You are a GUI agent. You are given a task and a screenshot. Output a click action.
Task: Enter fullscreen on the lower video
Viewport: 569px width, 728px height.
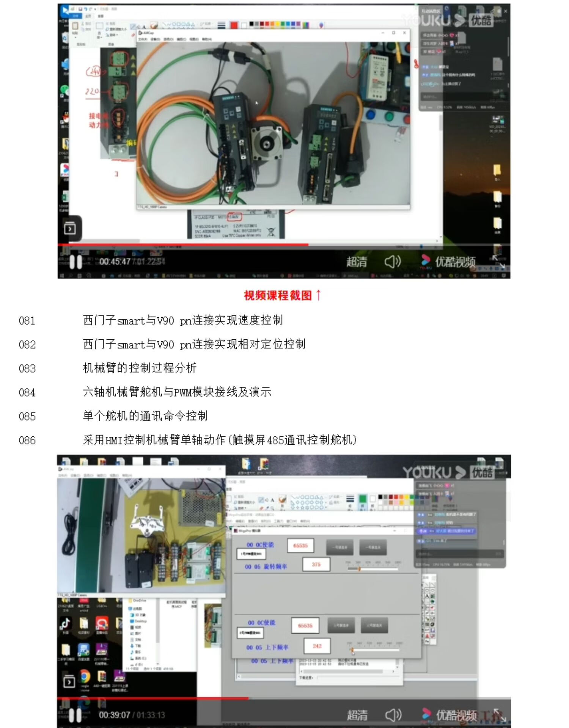click(499, 715)
